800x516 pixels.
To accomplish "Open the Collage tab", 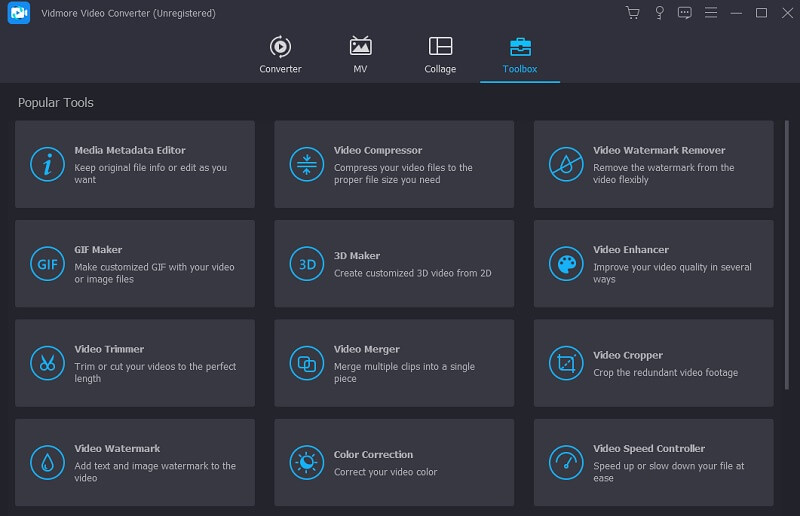I will tap(440, 55).
